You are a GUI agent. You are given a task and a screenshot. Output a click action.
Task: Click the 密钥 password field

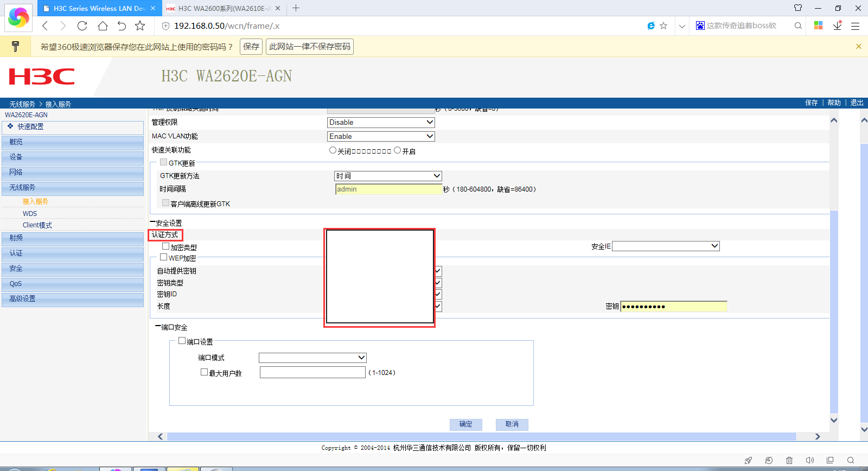click(x=674, y=307)
